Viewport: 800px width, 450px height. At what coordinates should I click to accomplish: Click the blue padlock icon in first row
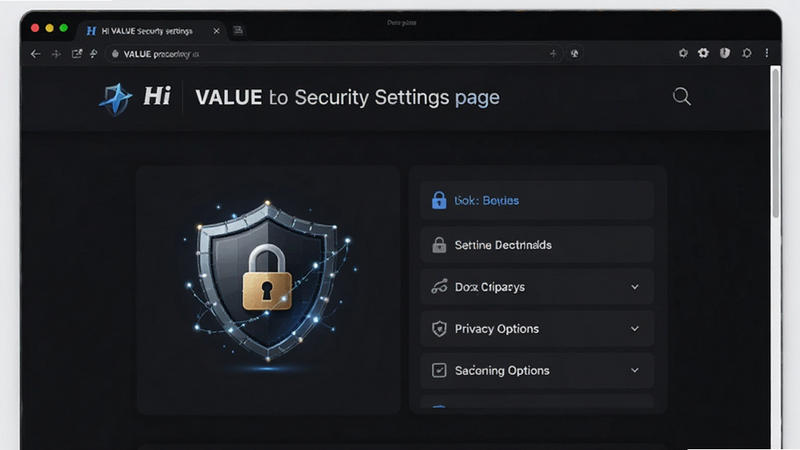click(439, 201)
